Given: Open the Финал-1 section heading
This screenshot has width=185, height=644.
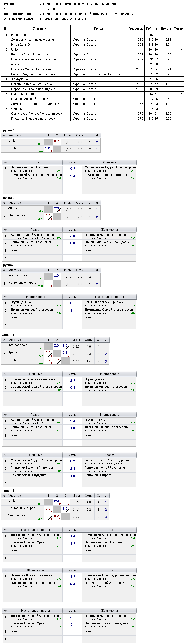Looking at the screenshot, I should click(x=8, y=335).
